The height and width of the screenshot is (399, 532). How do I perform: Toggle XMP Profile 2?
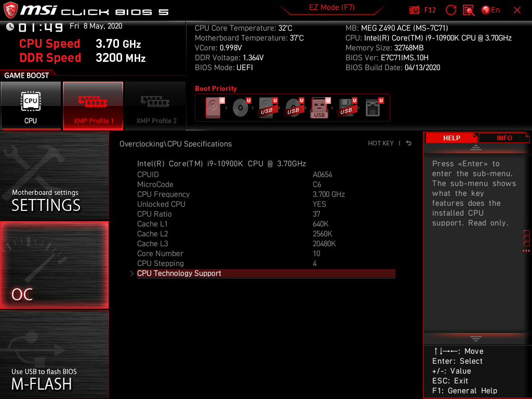pyautogui.click(x=156, y=106)
